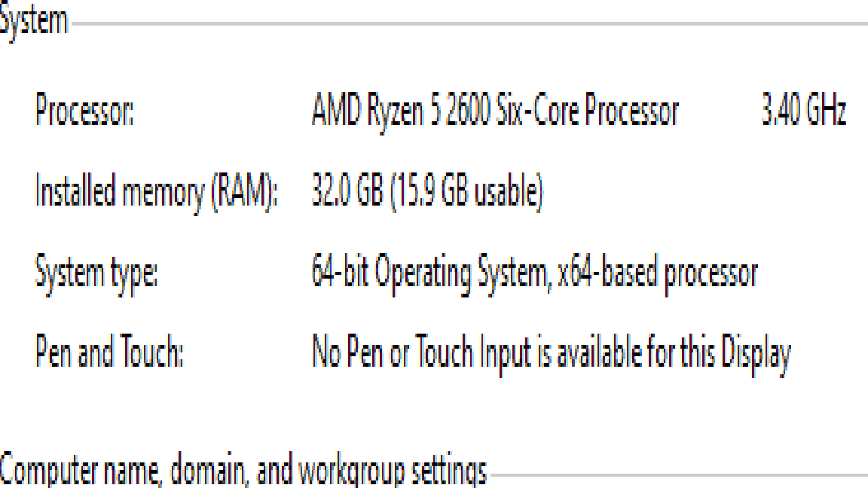Click the divider line beside System heading
Image resolution: width=868 pixels, height=488 pixels.
(x=469, y=24)
